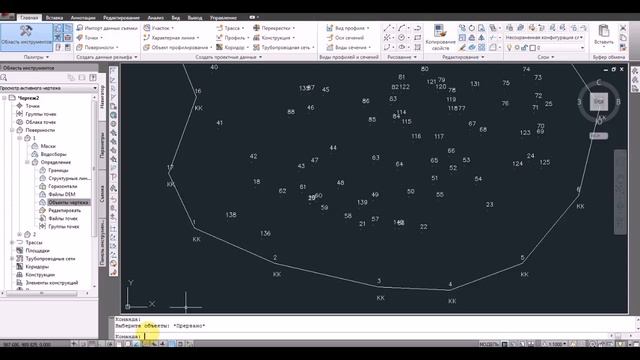Viewport: 640px width, 360px height.
Task: Open the Точки dropdown in the ribbon
Action: (90, 38)
